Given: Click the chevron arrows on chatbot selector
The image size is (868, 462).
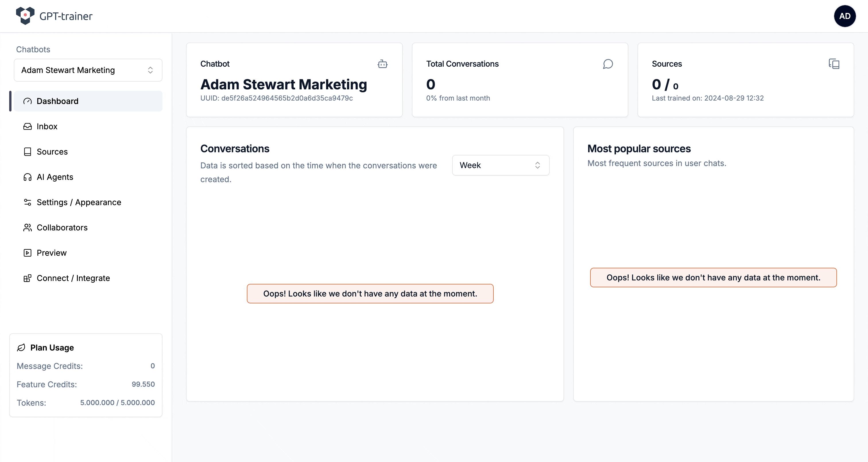Looking at the screenshot, I should coord(150,70).
